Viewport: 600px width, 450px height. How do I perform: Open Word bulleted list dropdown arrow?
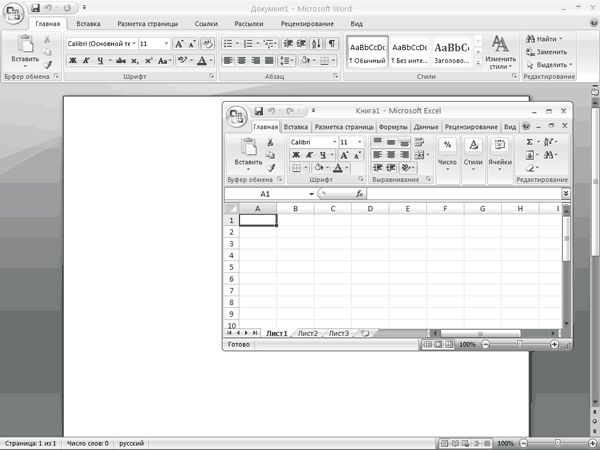coord(238,44)
